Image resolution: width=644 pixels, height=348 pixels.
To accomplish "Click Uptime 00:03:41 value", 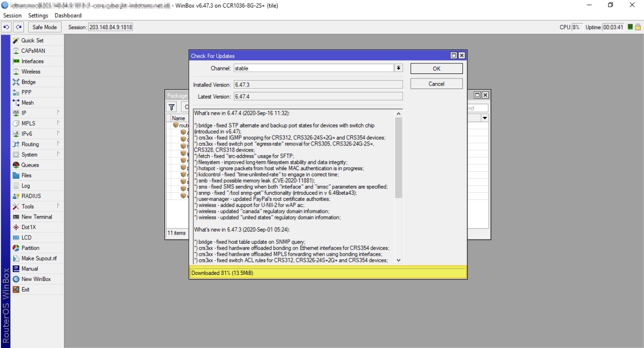I will 613,27.
